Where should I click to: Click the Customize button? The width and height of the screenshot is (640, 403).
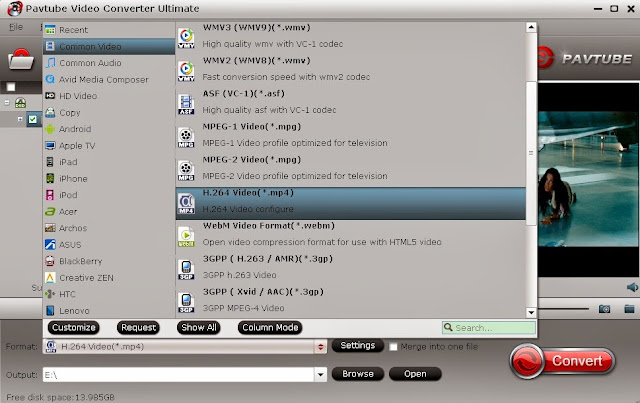[73, 327]
